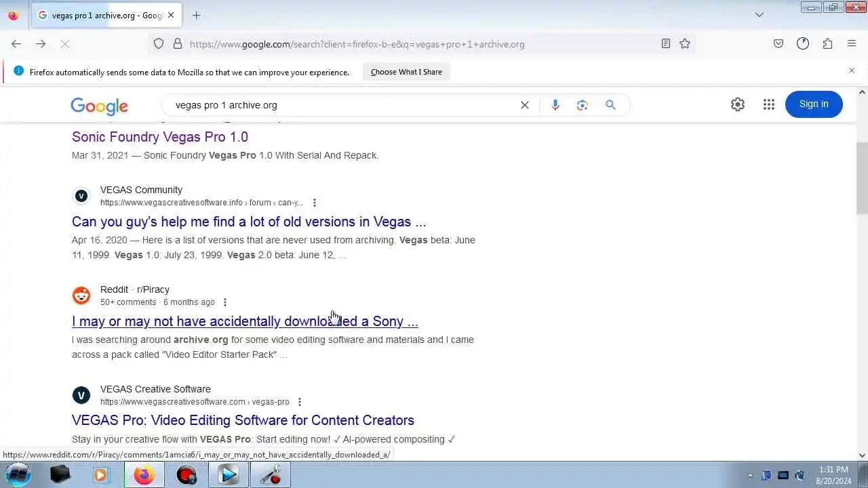Save page to Pocket
Image resolution: width=868 pixels, height=488 pixels.
(778, 44)
